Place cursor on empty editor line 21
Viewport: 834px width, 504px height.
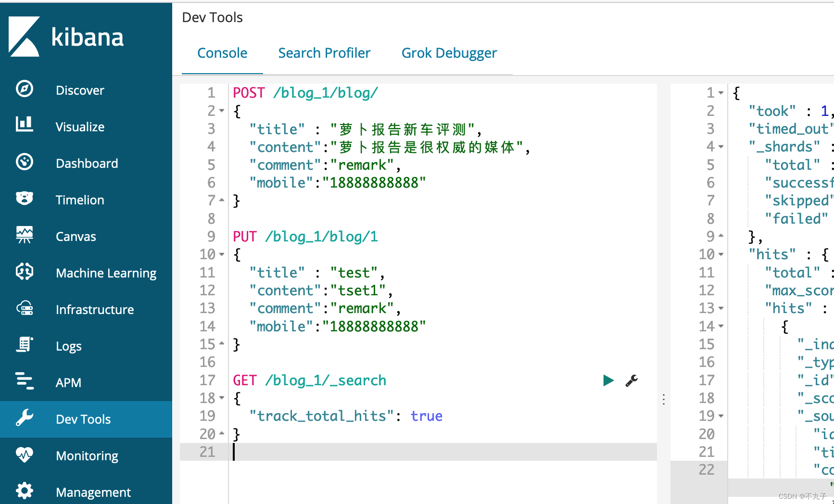(442, 452)
